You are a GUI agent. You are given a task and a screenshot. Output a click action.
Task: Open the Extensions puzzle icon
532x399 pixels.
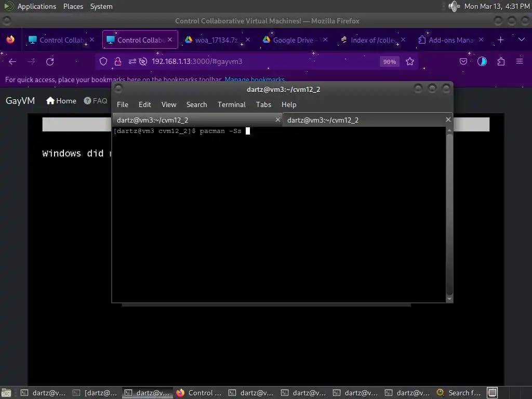click(x=501, y=61)
